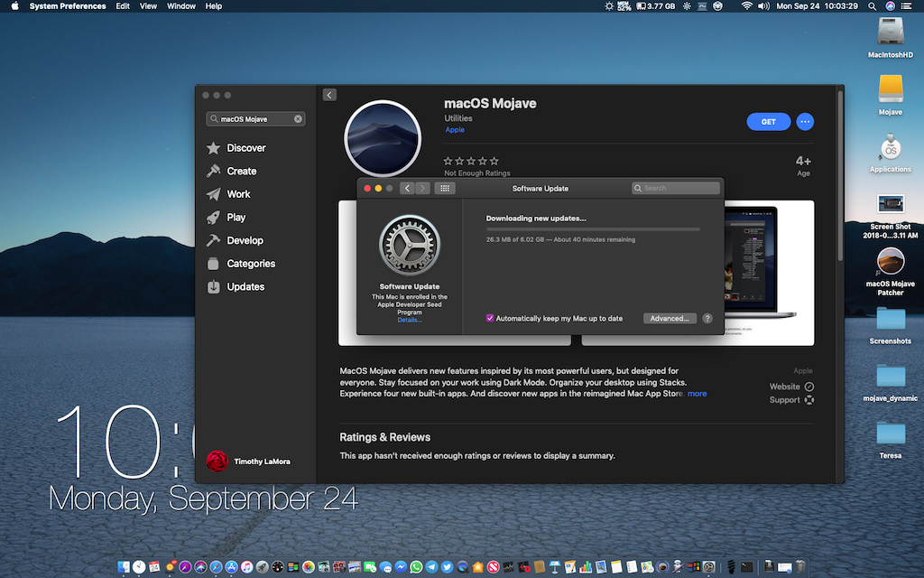Open Numbers from the Dock
Image resolution: width=924 pixels, height=578 pixels.
tap(586, 567)
